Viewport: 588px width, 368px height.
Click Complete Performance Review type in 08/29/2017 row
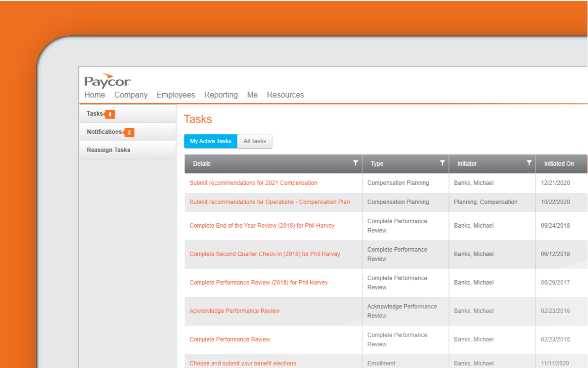point(397,282)
